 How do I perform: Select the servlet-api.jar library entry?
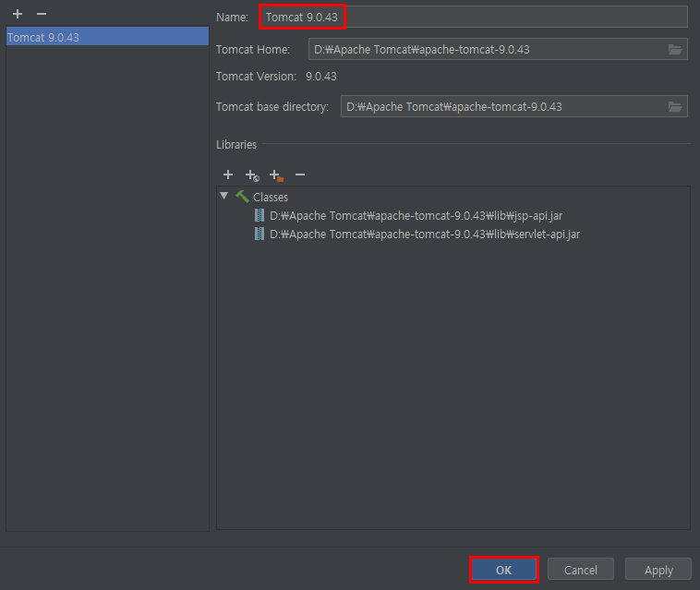click(425, 234)
